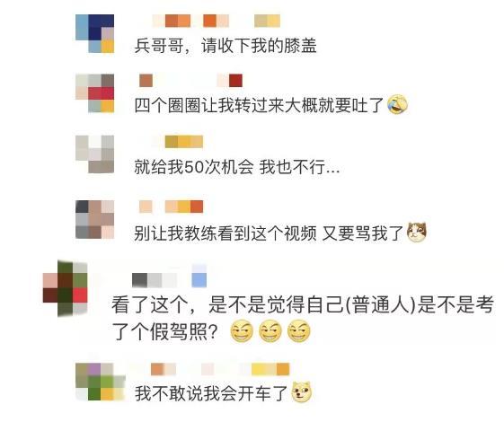Open the username above 看了这个 comment
Image resolution: width=504 pixels, height=422 pixels.
[170, 277]
